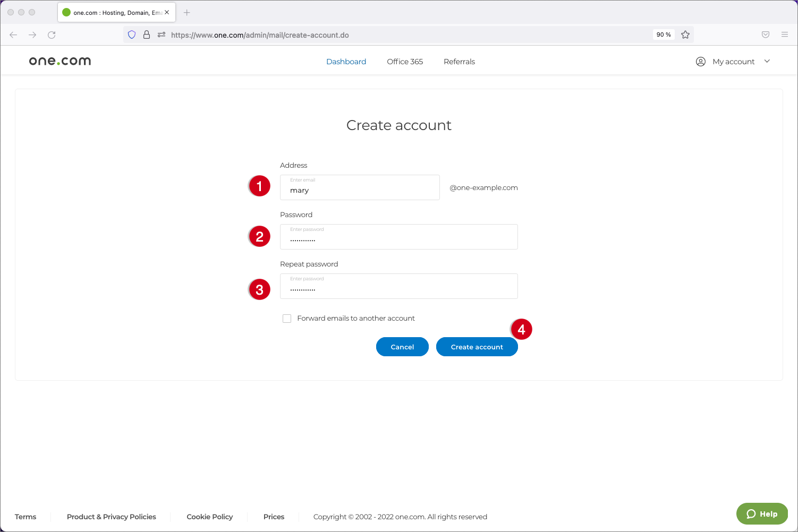Go forward with the browser forward arrow
The width and height of the screenshot is (798, 532).
pyautogui.click(x=32, y=35)
